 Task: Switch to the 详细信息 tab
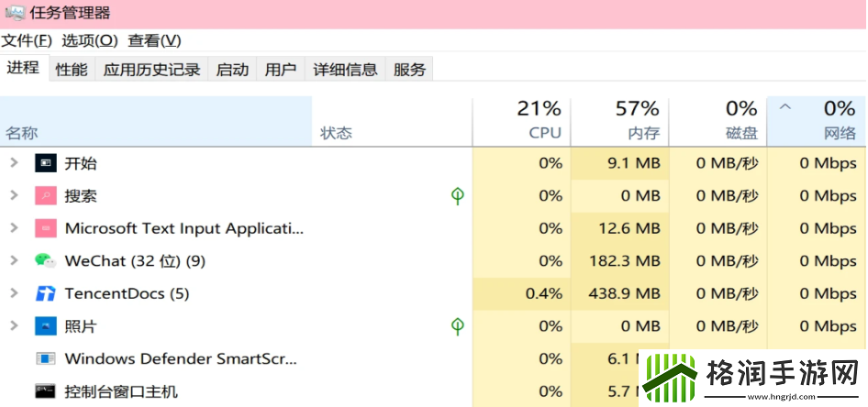345,70
